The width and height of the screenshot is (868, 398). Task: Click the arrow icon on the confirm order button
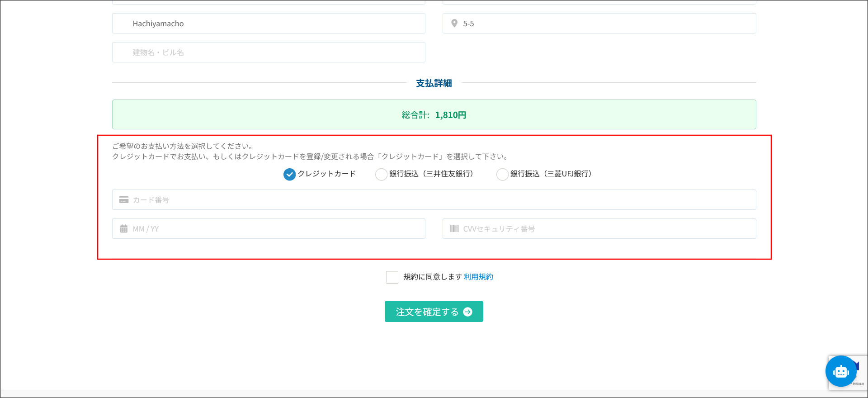[x=468, y=312]
